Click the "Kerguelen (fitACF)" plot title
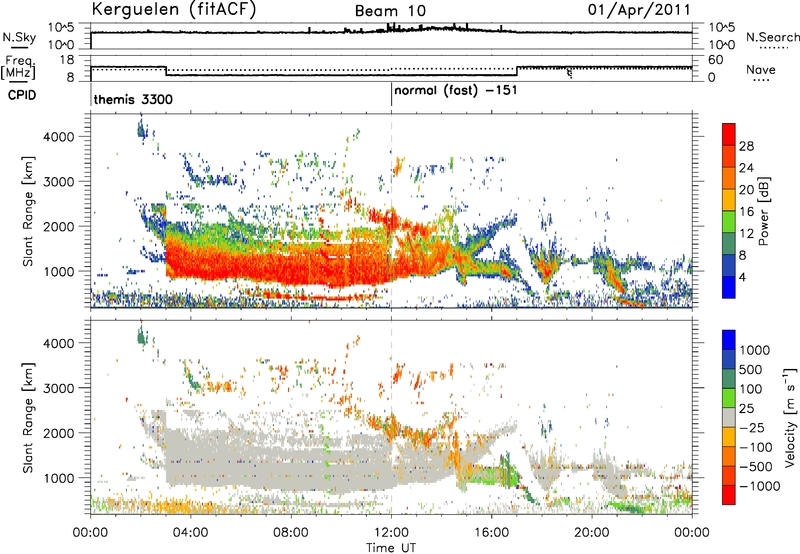 173,9
